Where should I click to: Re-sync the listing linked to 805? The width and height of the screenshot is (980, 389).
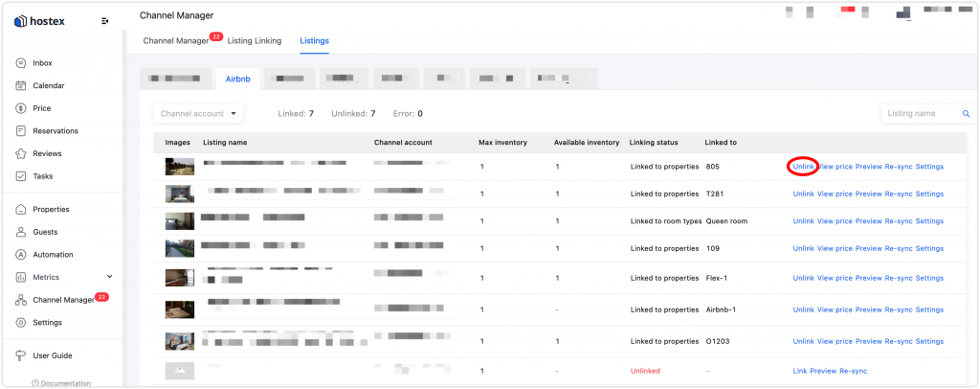[x=898, y=167]
